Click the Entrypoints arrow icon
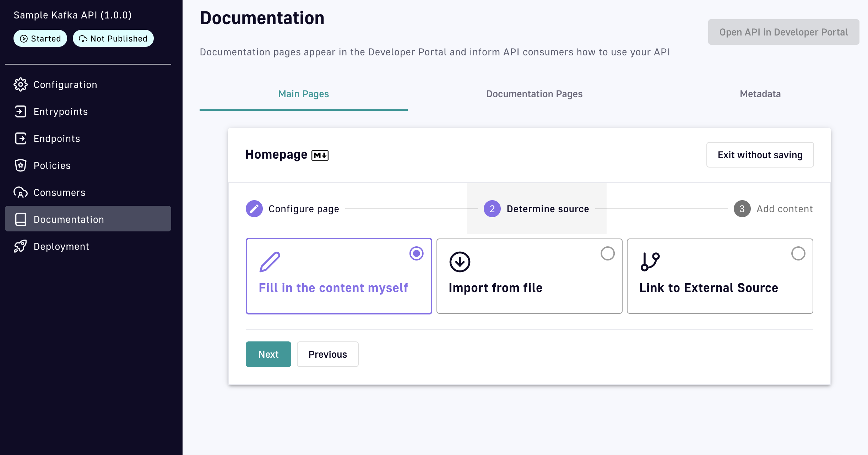This screenshot has height=455, width=868. point(20,111)
